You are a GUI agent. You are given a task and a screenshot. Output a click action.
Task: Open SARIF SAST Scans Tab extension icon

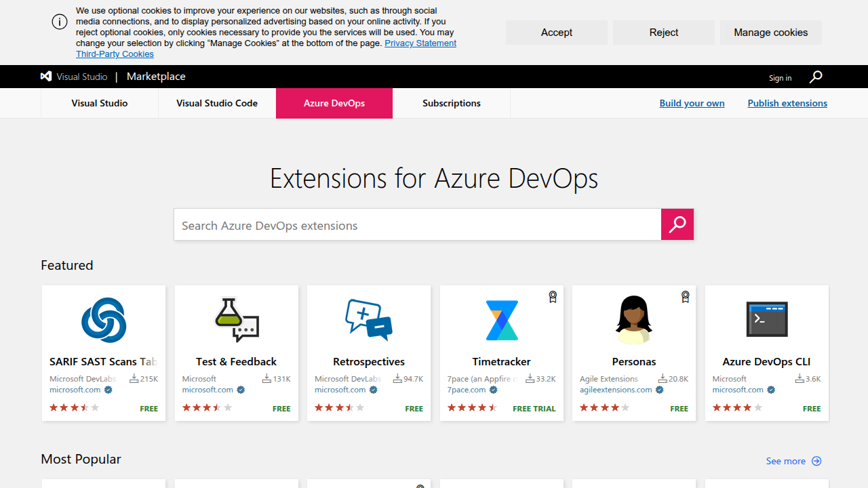104,320
